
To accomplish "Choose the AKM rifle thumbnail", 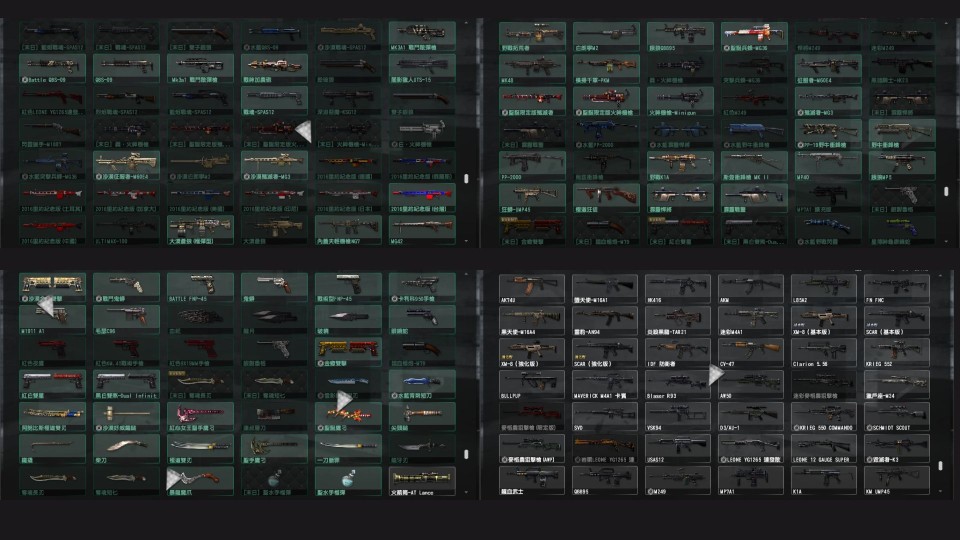I will (x=751, y=289).
